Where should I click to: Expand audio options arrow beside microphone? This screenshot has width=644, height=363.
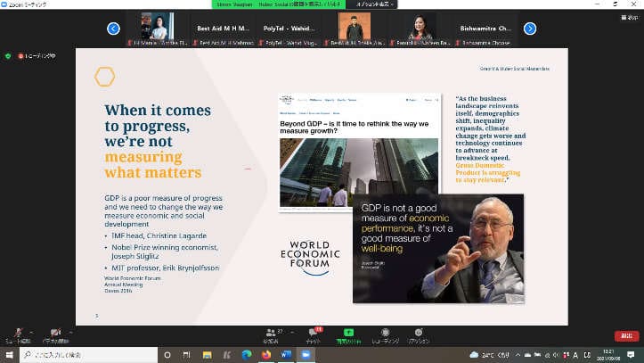(x=32, y=332)
